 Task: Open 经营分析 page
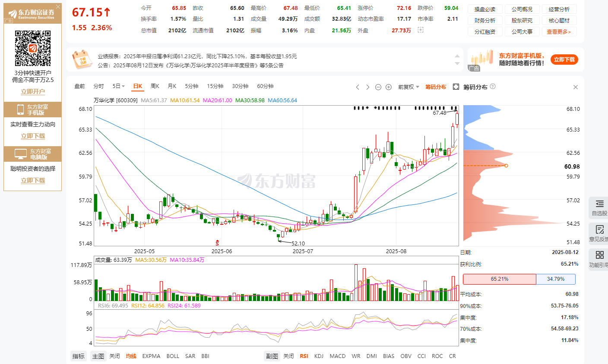pos(559,9)
